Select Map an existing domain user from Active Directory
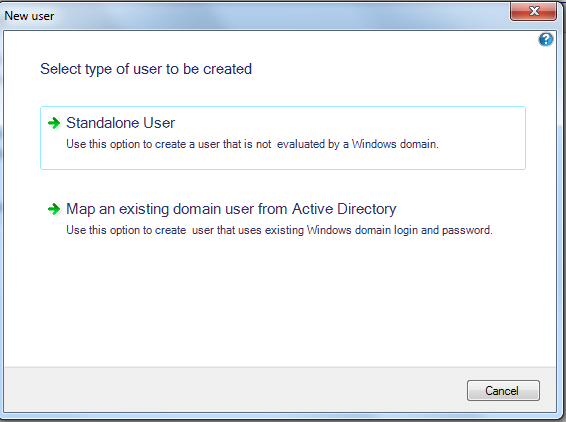Image resolution: width=566 pixels, height=422 pixels. 231,209
